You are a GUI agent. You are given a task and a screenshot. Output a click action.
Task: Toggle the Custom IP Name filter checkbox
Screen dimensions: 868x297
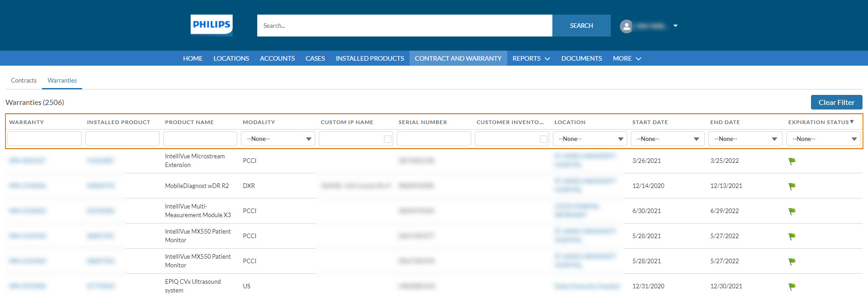coord(388,139)
